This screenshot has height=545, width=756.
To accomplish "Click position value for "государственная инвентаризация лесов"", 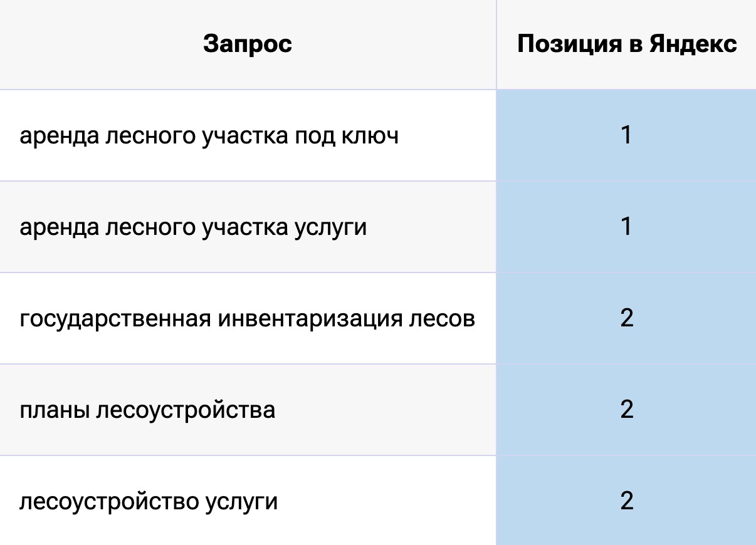I will click(626, 319).
